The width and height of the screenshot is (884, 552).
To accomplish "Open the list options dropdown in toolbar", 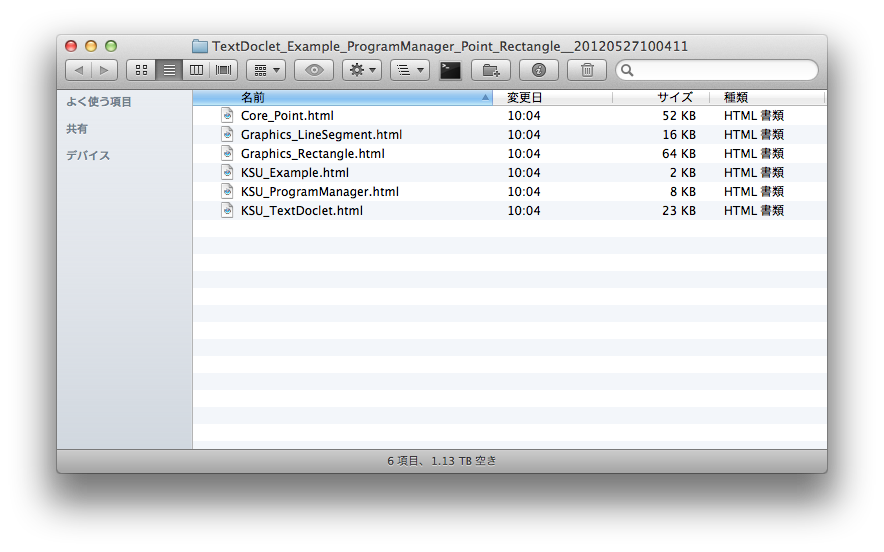I will 410,70.
